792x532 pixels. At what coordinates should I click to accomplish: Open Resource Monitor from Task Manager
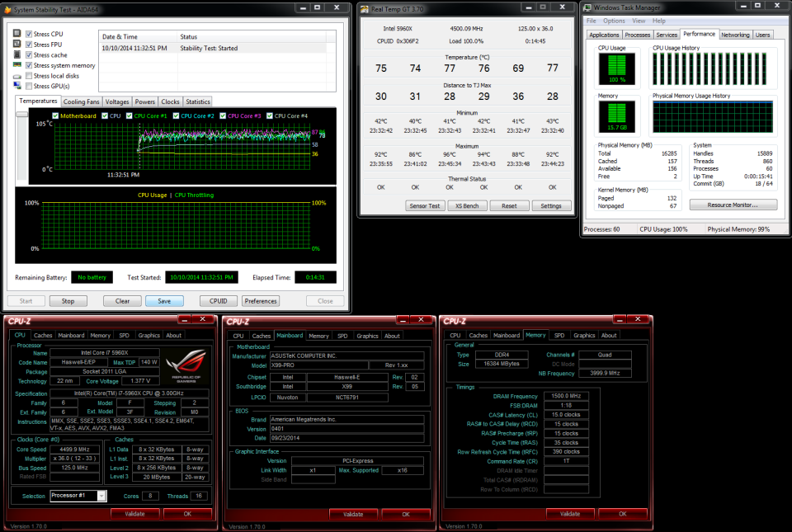tap(733, 205)
